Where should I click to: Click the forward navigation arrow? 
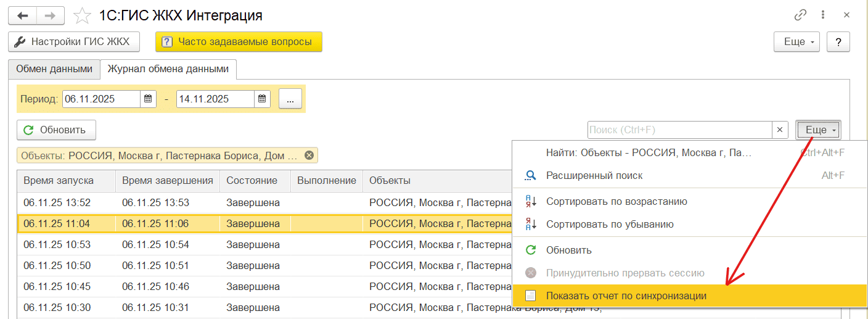tap(51, 15)
